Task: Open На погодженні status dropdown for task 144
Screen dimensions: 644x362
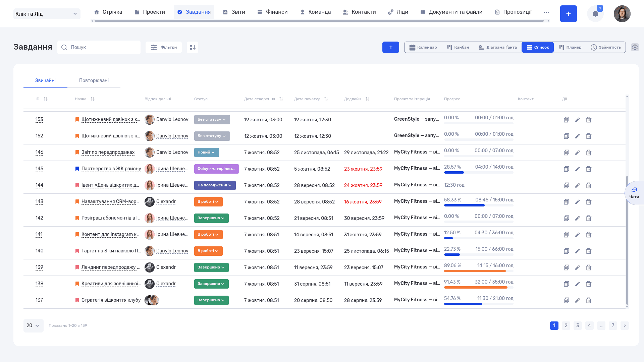Action: (215, 185)
